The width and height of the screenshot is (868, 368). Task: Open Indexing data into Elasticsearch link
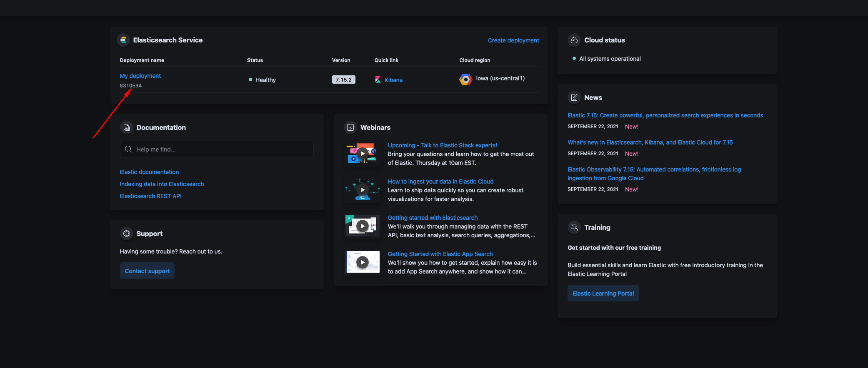pos(162,184)
